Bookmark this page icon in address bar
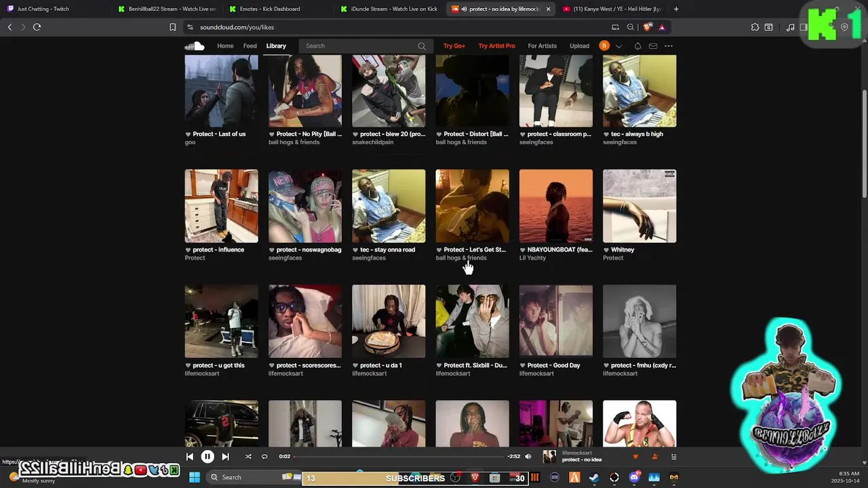Screen dimensions: 868x488 172,27
